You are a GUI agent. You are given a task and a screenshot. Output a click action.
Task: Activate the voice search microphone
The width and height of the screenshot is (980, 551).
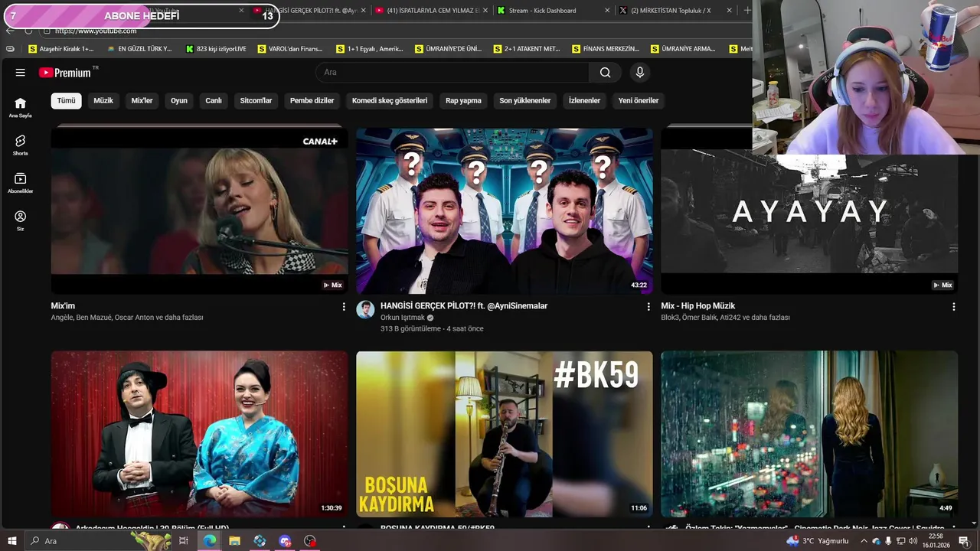click(x=640, y=73)
